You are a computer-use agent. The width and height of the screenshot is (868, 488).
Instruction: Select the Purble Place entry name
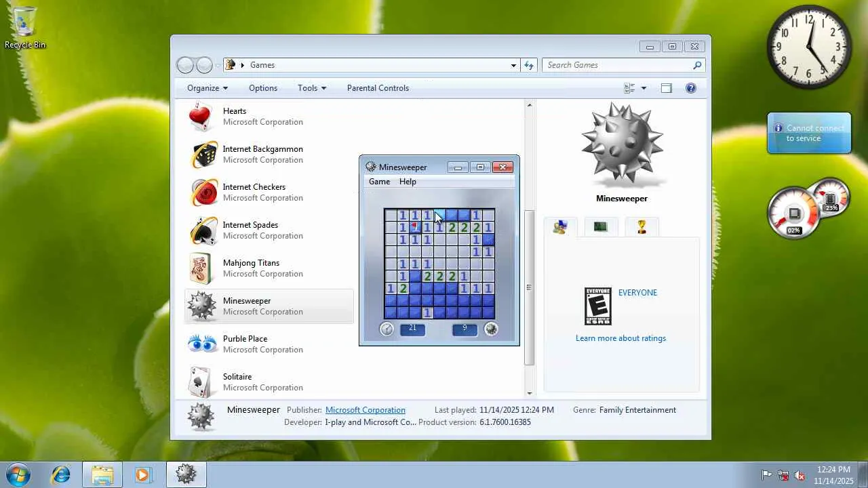pyautogui.click(x=245, y=339)
